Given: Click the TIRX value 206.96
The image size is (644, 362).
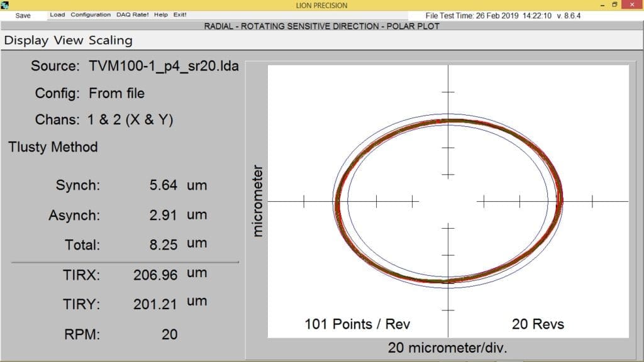Looking at the screenshot, I should click(155, 275).
